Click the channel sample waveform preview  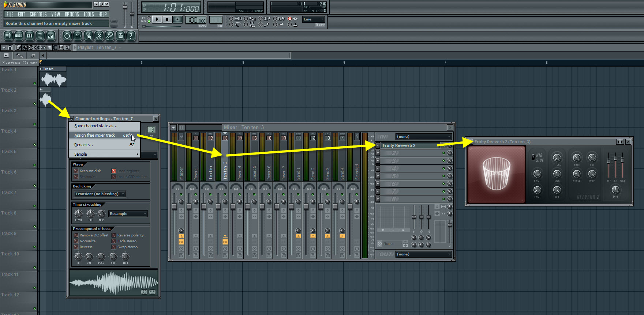113,282
